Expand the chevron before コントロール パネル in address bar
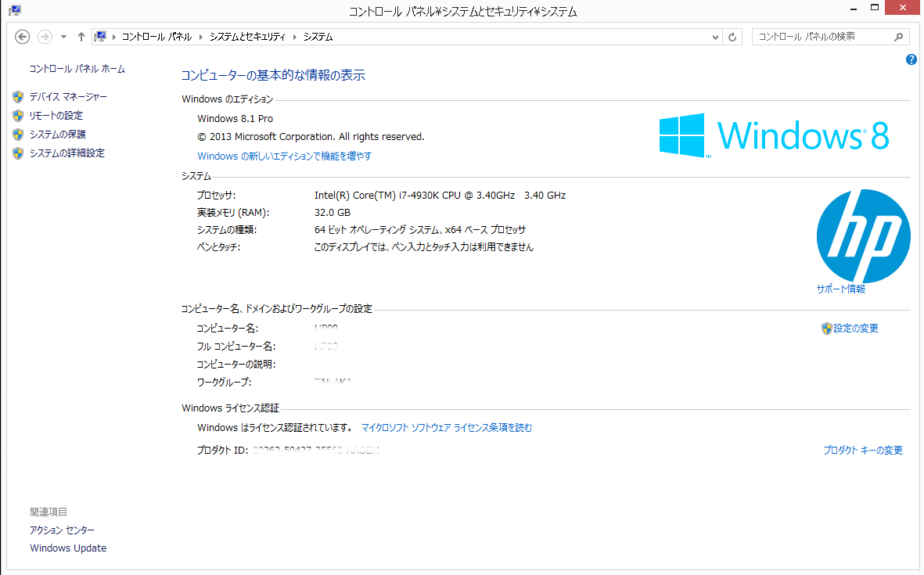924x575 pixels. [114, 37]
